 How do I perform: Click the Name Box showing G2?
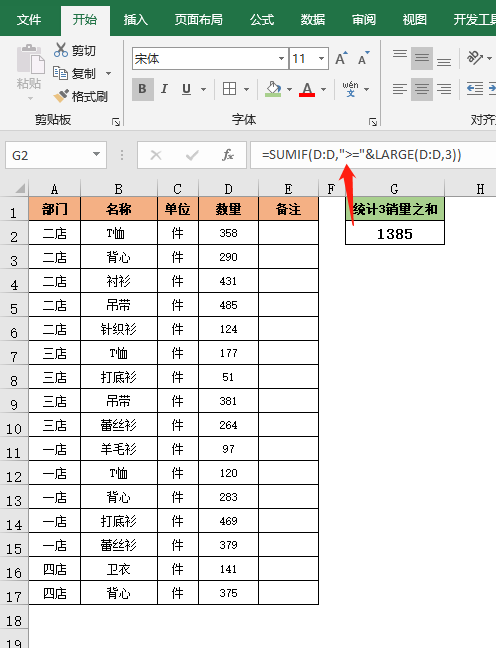click(x=56, y=155)
